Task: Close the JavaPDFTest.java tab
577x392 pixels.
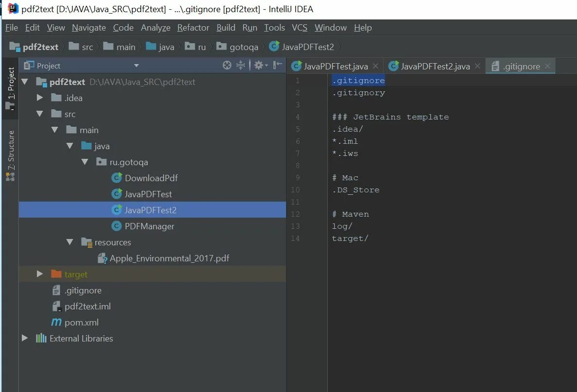Action: click(376, 66)
